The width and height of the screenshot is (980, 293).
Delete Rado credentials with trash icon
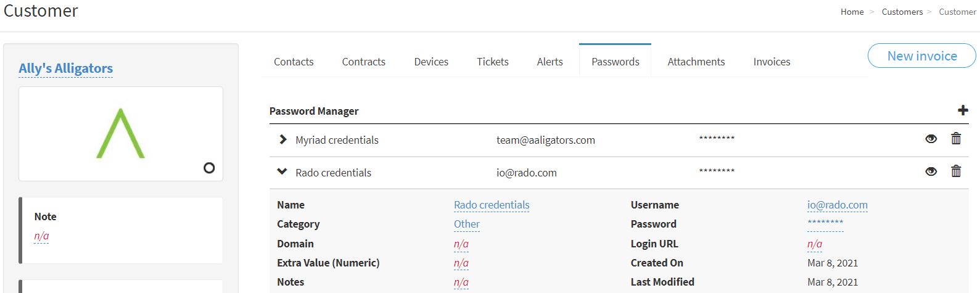956,171
